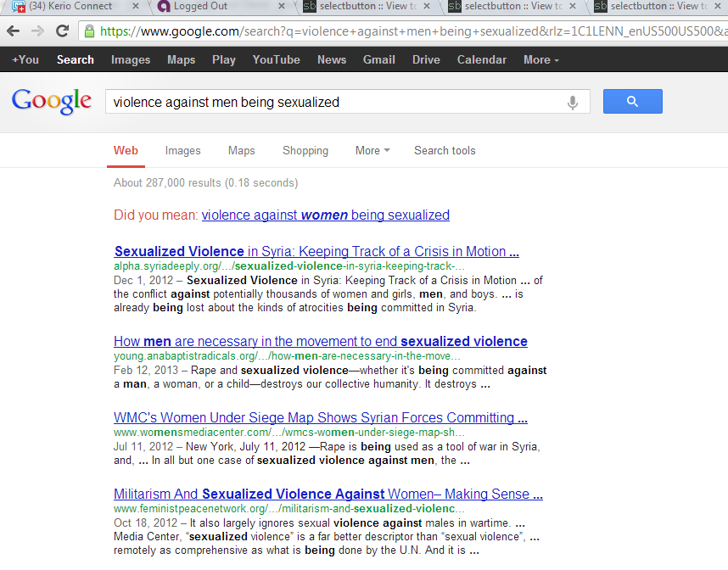Click the blue magnifier search button
Image resolution: width=728 pixels, height=570 pixels.
pyautogui.click(x=632, y=102)
